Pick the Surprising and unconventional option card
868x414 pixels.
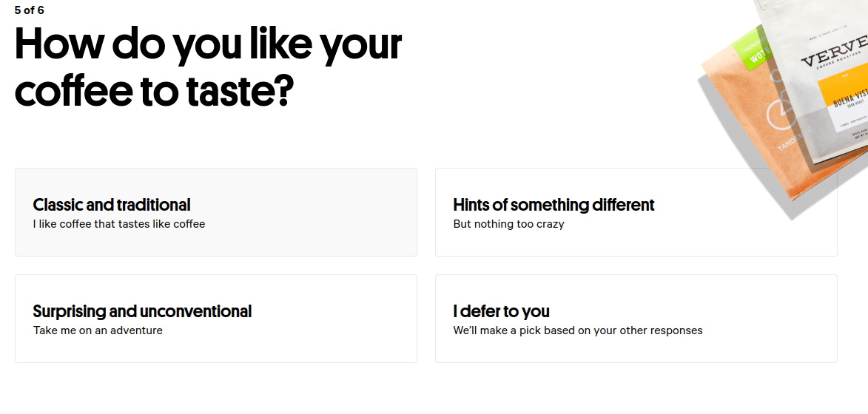point(216,319)
